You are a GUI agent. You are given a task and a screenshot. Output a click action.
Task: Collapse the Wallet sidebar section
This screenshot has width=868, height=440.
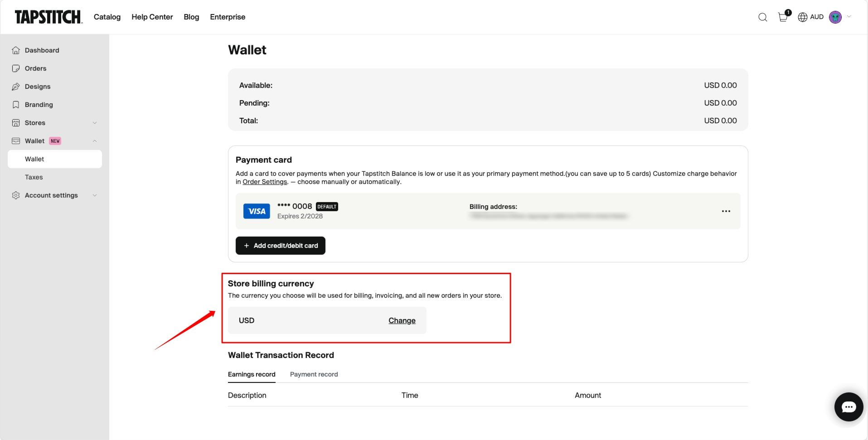coord(95,141)
